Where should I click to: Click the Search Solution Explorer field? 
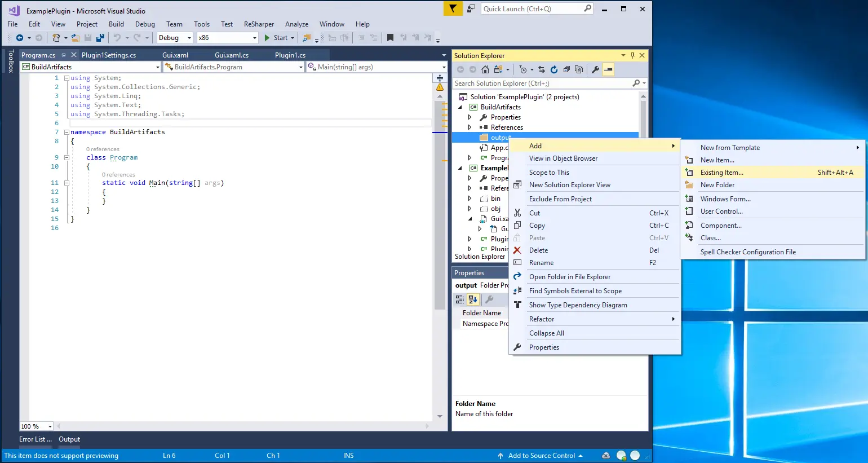(542, 83)
